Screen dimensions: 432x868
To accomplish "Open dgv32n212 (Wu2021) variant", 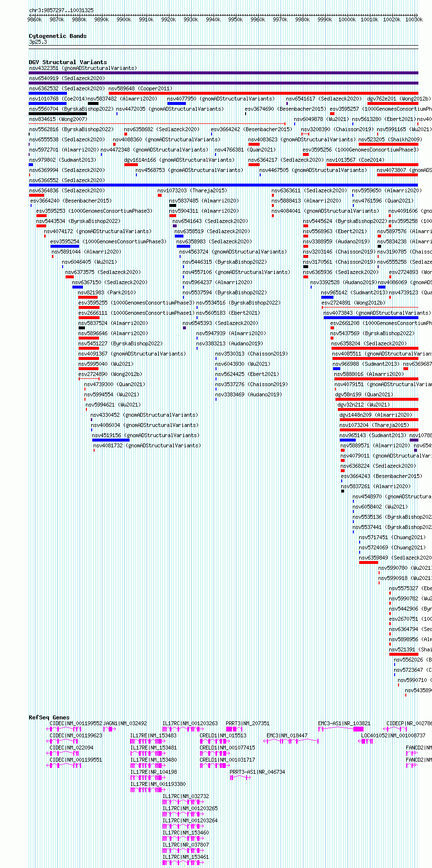I will pyautogui.click(x=364, y=405).
